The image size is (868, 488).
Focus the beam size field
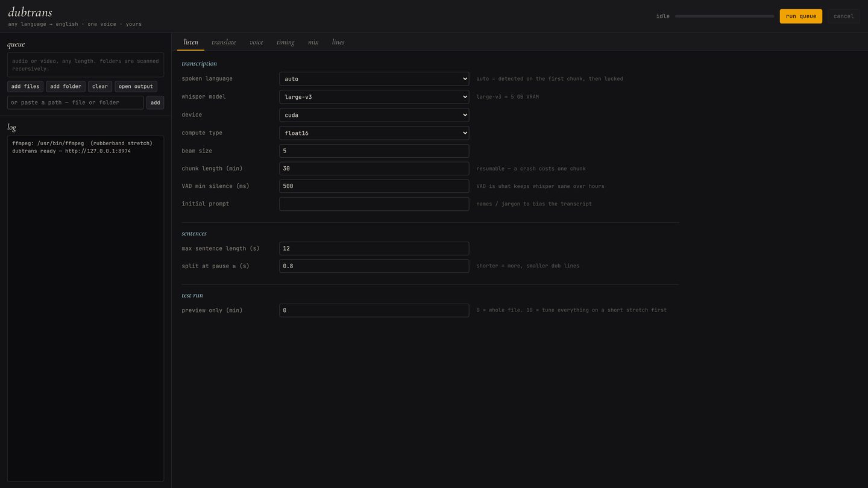tap(374, 151)
